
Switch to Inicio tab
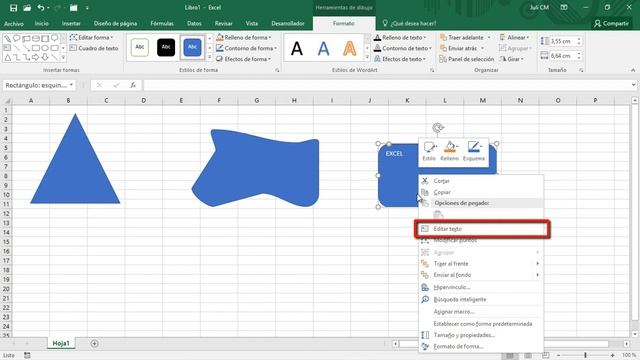tap(42, 23)
